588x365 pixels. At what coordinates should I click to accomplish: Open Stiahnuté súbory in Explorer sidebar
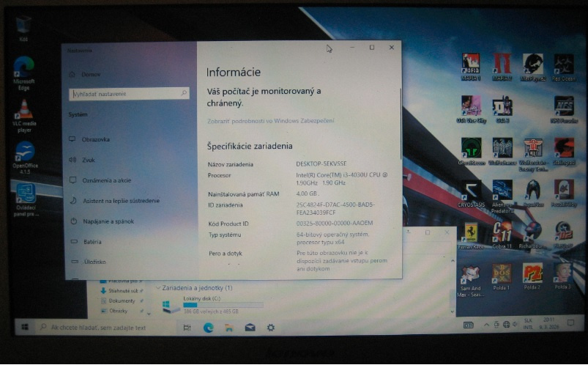click(122, 291)
